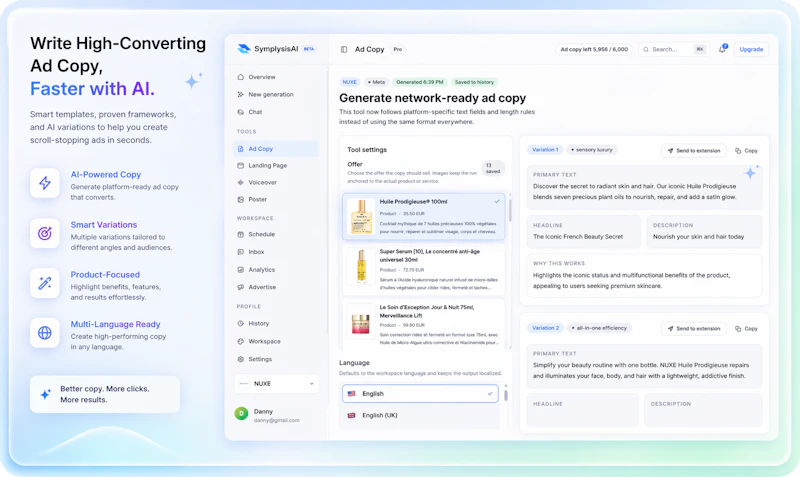The height and width of the screenshot is (477, 800).
Task: Choose English (UK) language option
Action: coord(420,415)
